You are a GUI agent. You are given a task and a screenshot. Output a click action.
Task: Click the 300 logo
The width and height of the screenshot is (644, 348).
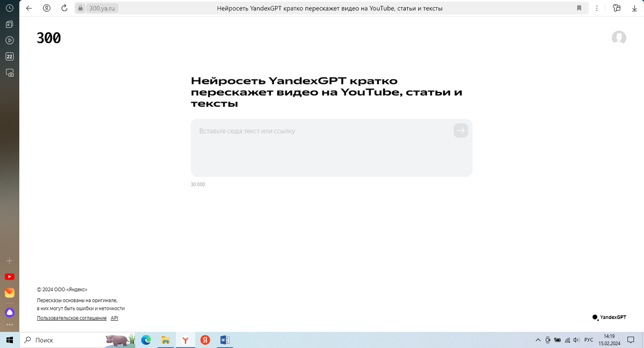click(x=49, y=38)
